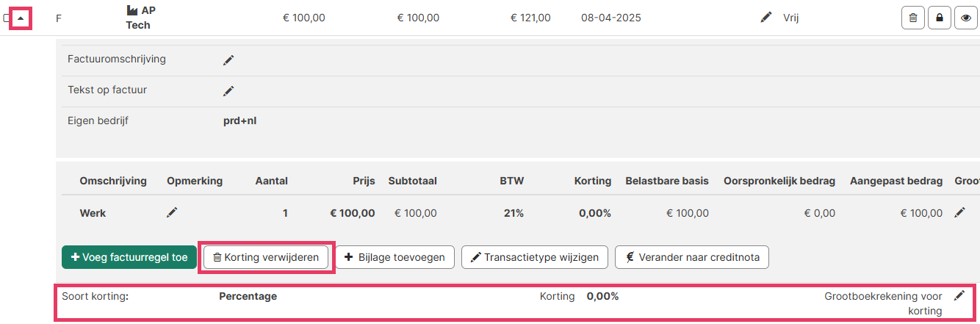Click the pencil at the end of the Werk row

click(959, 213)
